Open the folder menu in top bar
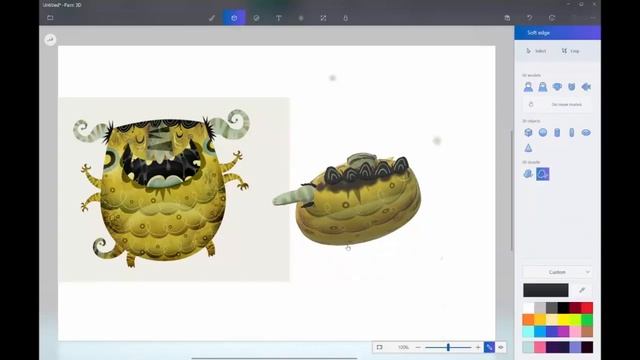640x360 pixels. click(x=50, y=18)
